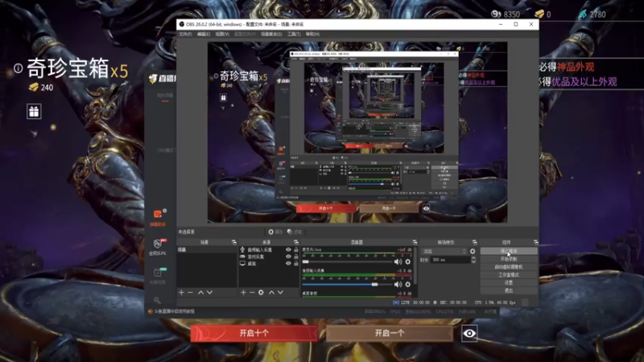Screen dimensions: 644x362
Task: Toggle lock on 桌面 source
Action: click(x=295, y=264)
